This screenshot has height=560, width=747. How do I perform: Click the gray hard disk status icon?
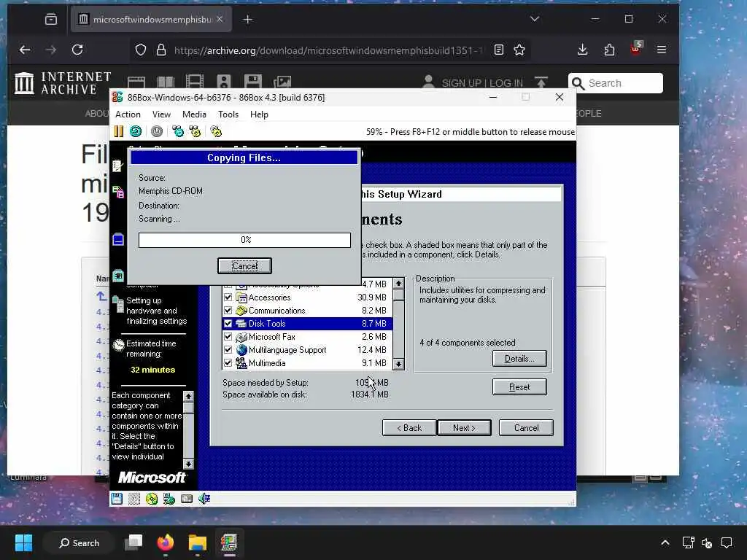(187, 499)
